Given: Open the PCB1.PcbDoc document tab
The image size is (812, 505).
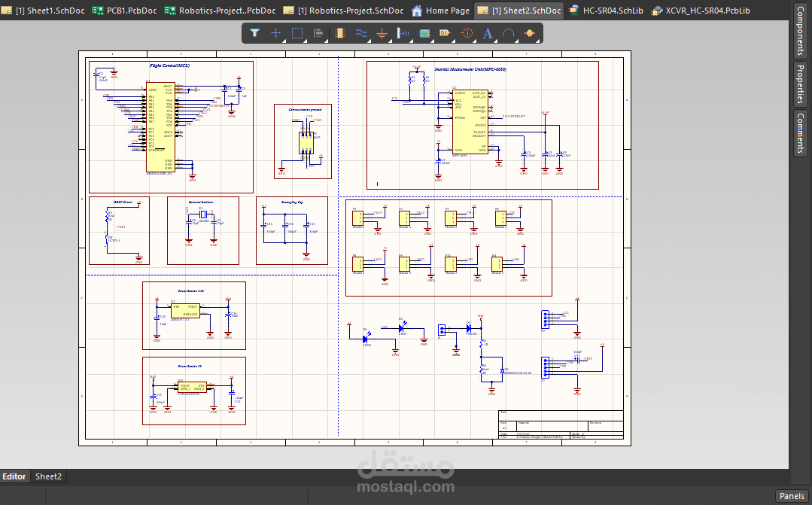Looking at the screenshot, I should [125, 11].
